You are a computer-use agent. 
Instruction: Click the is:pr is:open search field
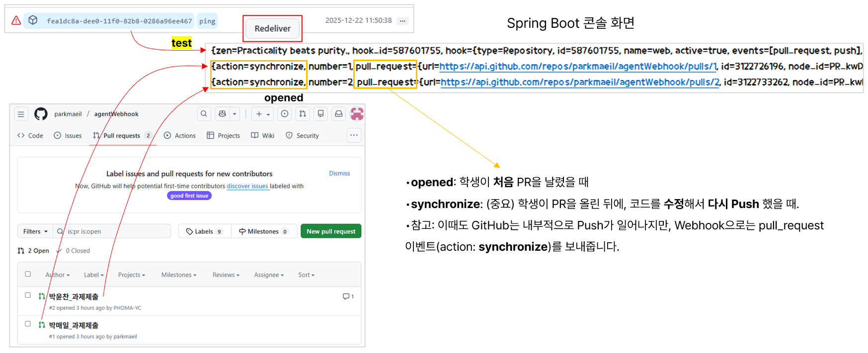tap(112, 231)
